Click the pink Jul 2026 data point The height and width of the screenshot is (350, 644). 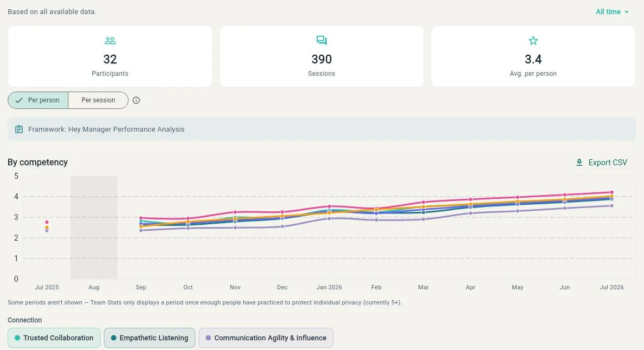click(x=611, y=192)
